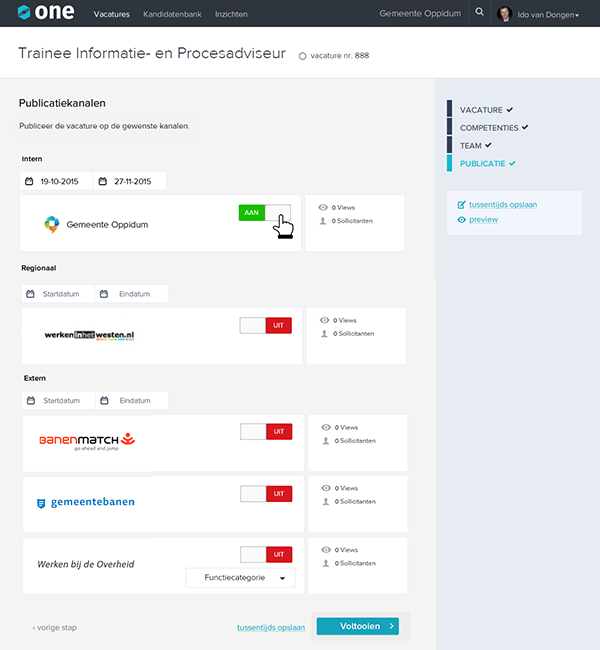This screenshot has height=650, width=600.
Task: Click the Voltooien button
Action: (357, 626)
